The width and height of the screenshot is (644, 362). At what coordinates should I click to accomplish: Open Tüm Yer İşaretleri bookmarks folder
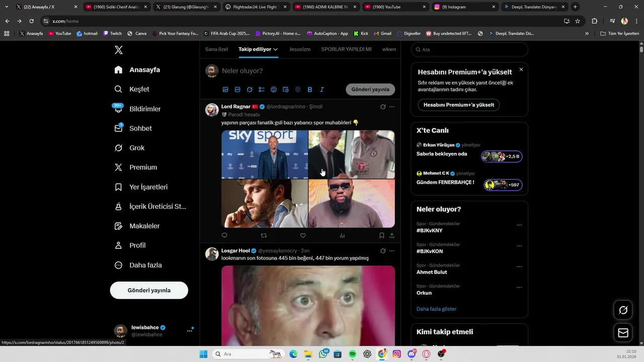(x=619, y=33)
